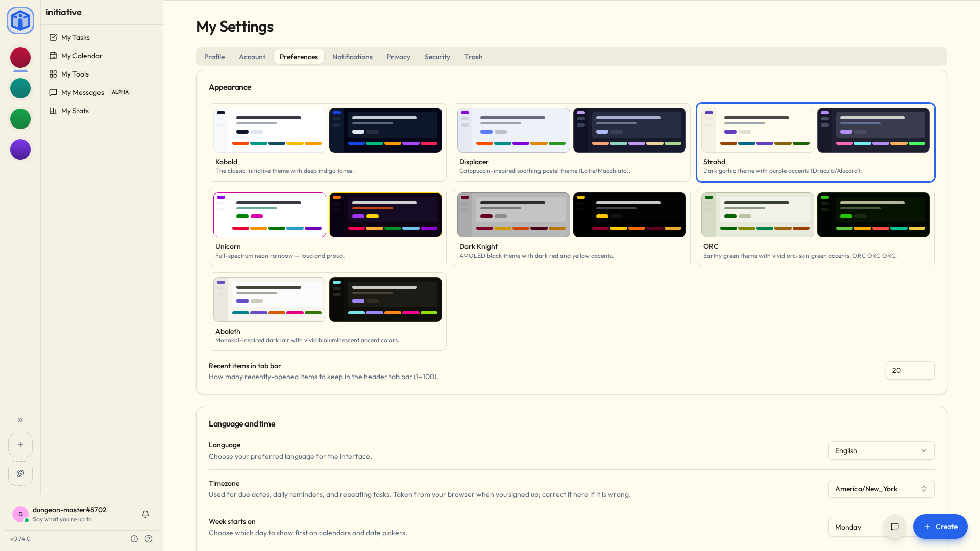Click the D user avatar

click(20, 514)
